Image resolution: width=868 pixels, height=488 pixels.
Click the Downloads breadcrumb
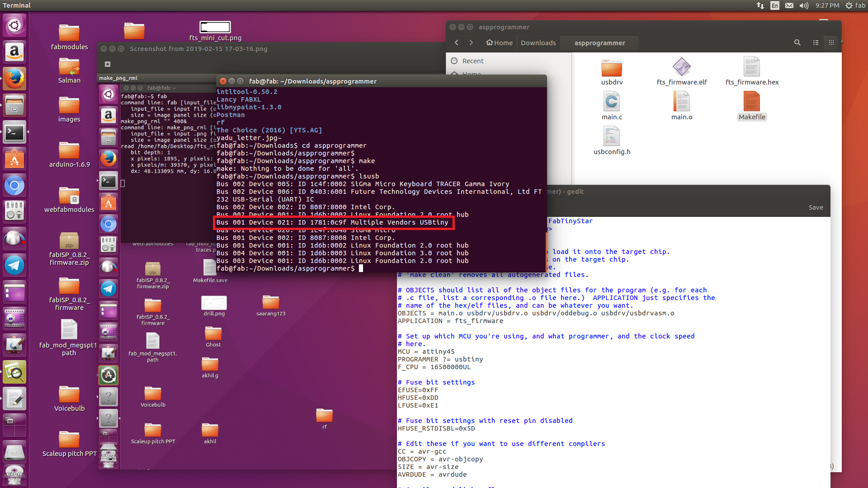point(538,42)
